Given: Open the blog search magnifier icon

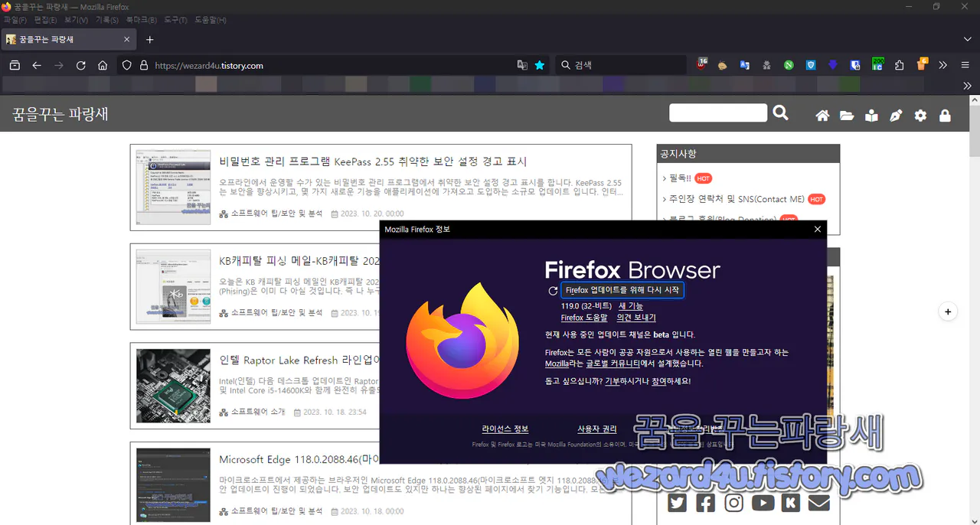Looking at the screenshot, I should (x=780, y=112).
